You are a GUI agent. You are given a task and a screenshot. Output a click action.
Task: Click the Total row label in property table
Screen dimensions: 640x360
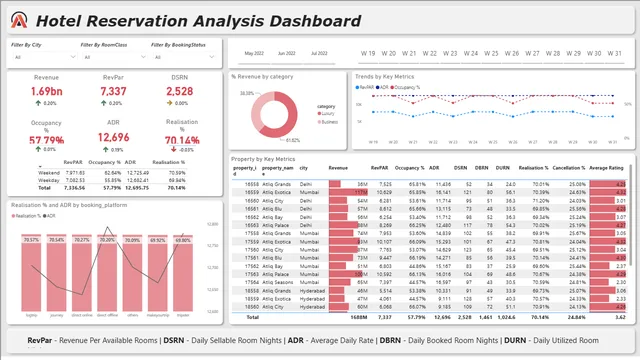253,317
